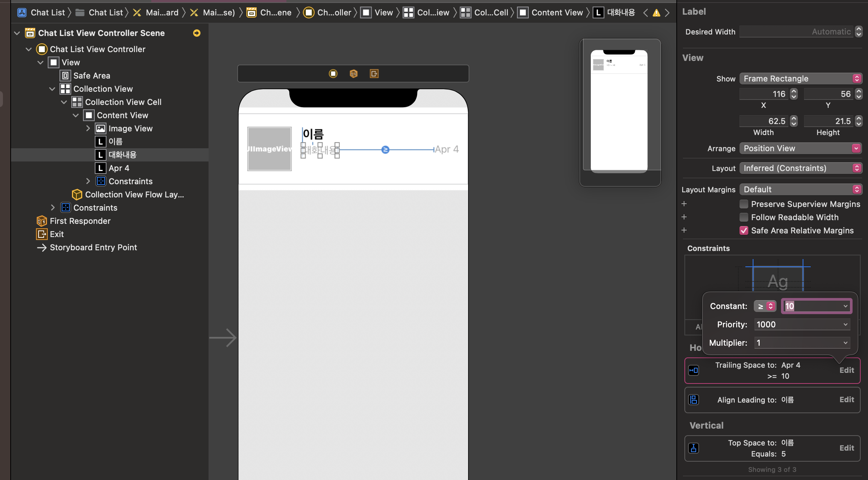Select Collection View Flow Layout in outline
This screenshot has width=868, height=480.
tap(134, 194)
